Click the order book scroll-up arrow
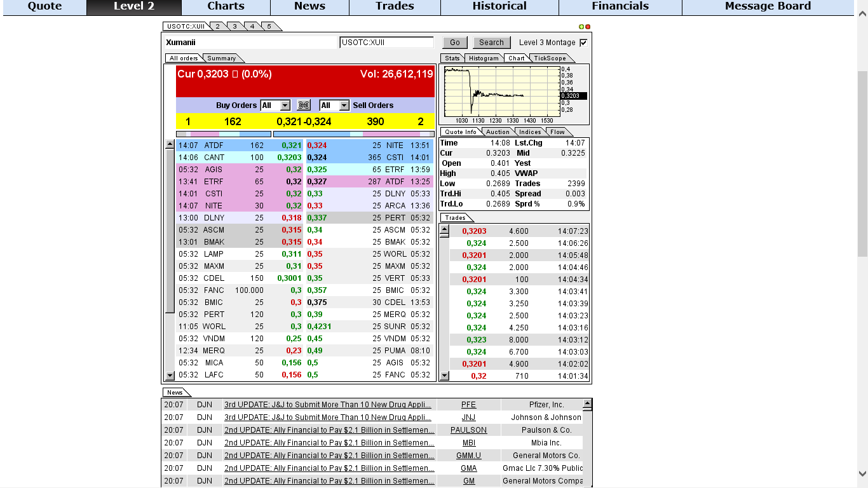This screenshot has height=488, width=868. 170,144
